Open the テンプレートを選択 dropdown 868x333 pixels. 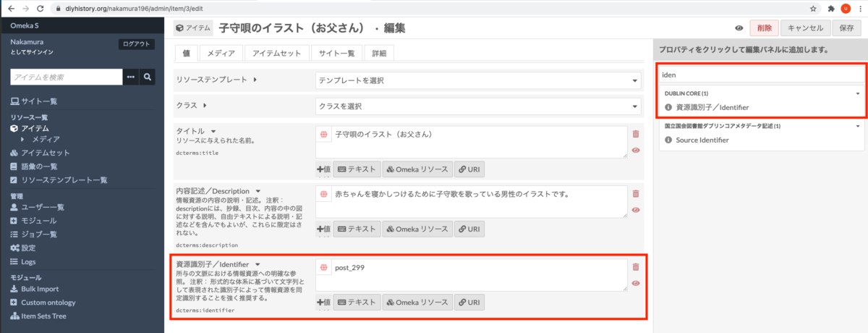click(x=478, y=80)
